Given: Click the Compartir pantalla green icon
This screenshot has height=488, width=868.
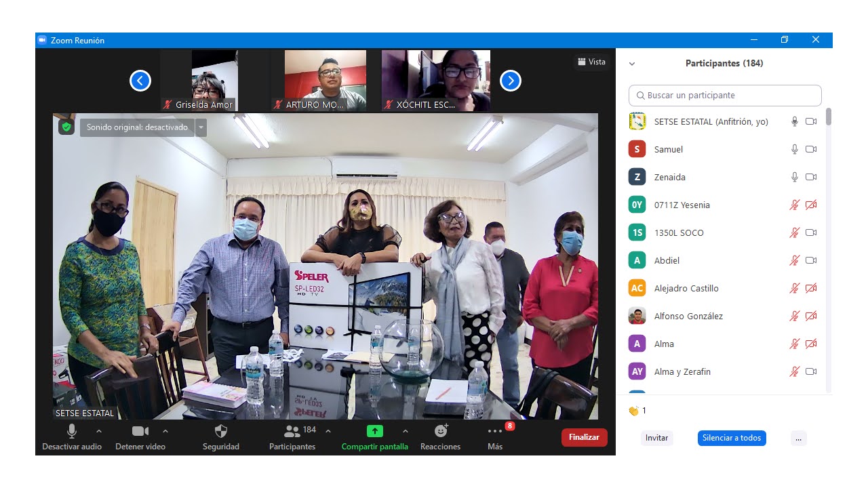Looking at the screenshot, I should 374,432.
